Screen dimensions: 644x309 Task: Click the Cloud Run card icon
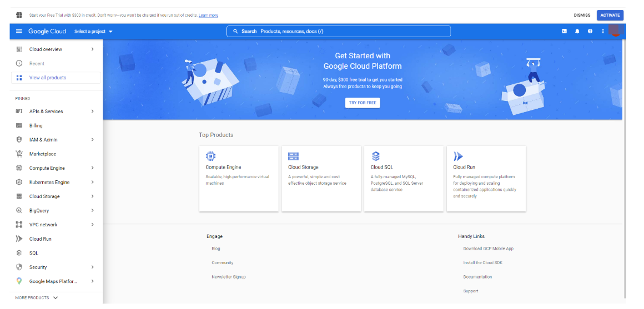click(458, 156)
